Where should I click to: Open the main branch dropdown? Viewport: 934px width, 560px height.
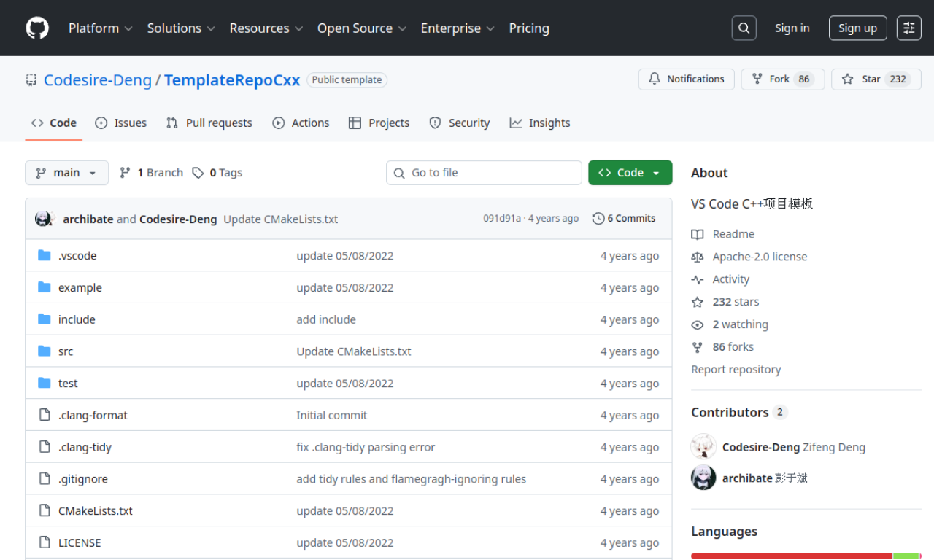[x=66, y=173]
